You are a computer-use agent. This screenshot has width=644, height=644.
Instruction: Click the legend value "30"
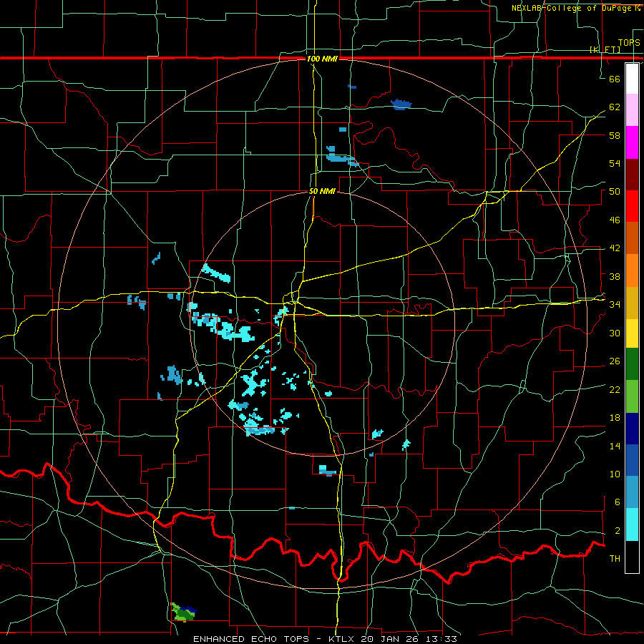click(x=615, y=333)
